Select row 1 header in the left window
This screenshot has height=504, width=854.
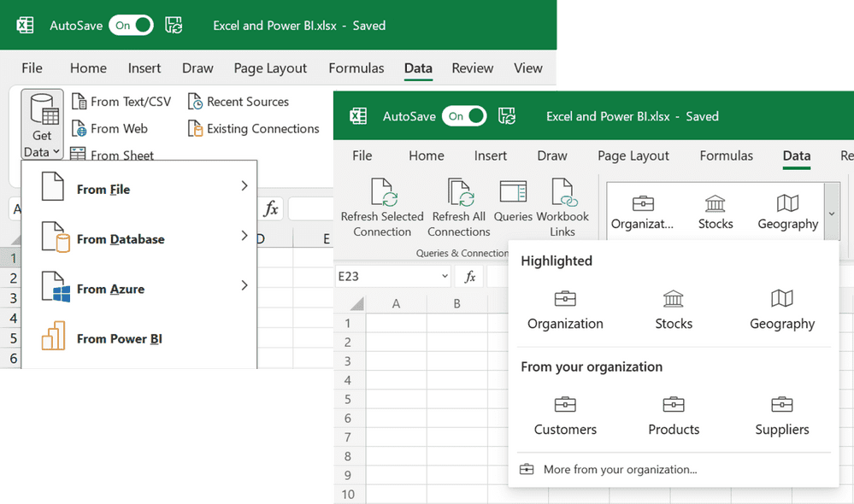coord(11,257)
